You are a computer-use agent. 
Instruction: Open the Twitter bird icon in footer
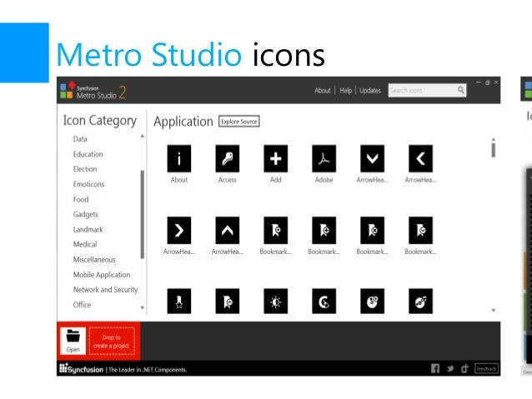pyautogui.click(x=450, y=368)
